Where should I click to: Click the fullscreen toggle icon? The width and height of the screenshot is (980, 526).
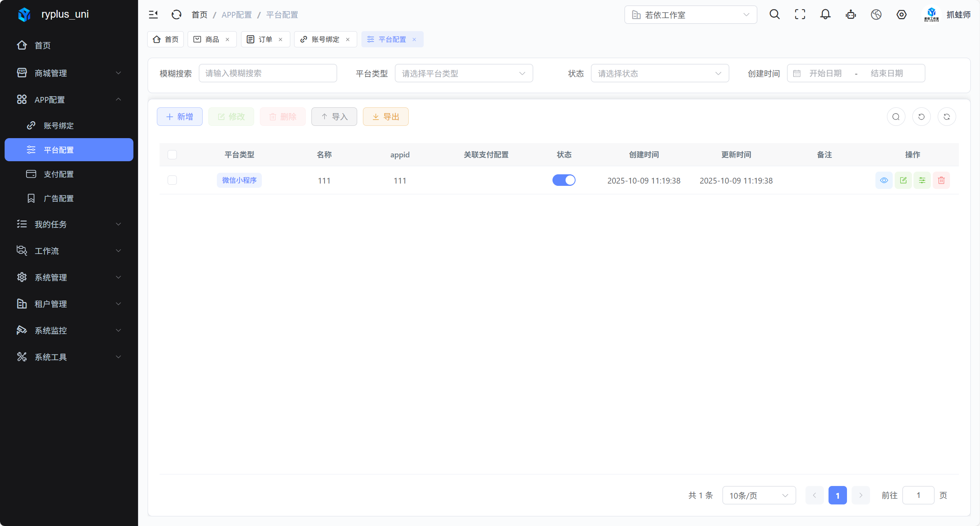pos(800,15)
